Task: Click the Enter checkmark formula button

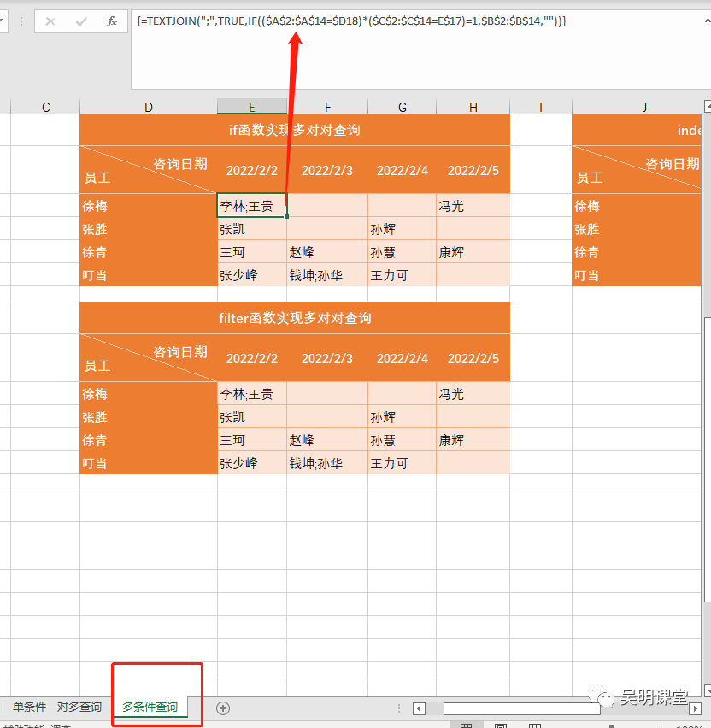Action: click(81, 21)
